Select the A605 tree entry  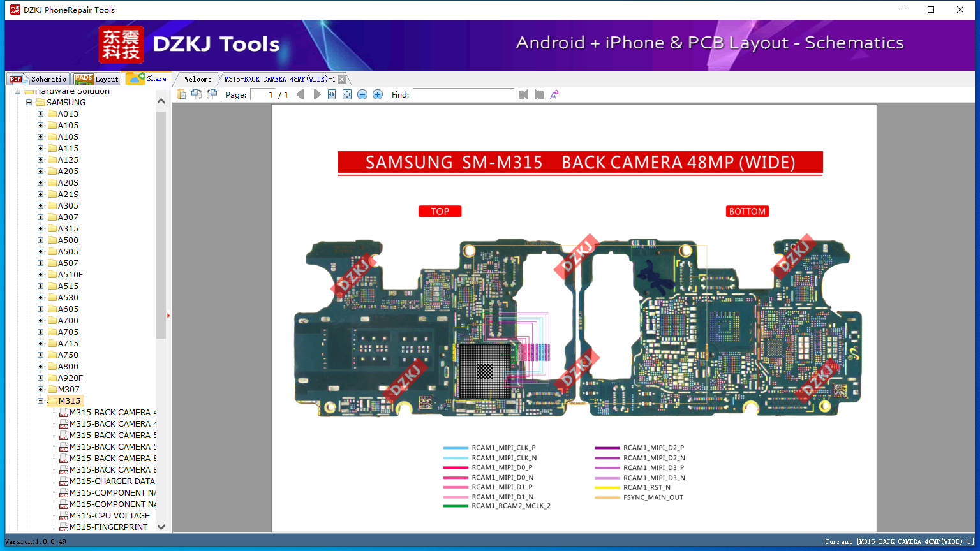click(x=68, y=309)
